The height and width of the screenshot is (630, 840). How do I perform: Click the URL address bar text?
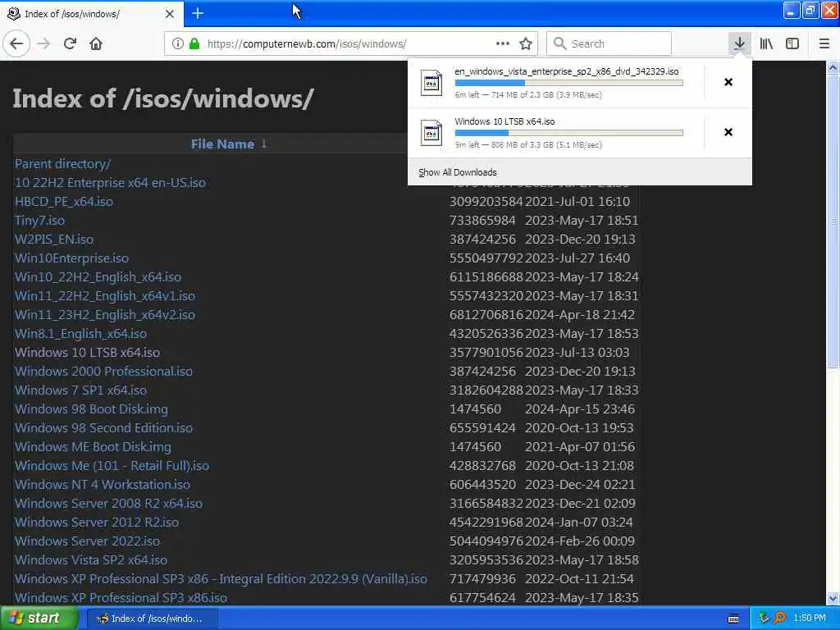(307, 44)
